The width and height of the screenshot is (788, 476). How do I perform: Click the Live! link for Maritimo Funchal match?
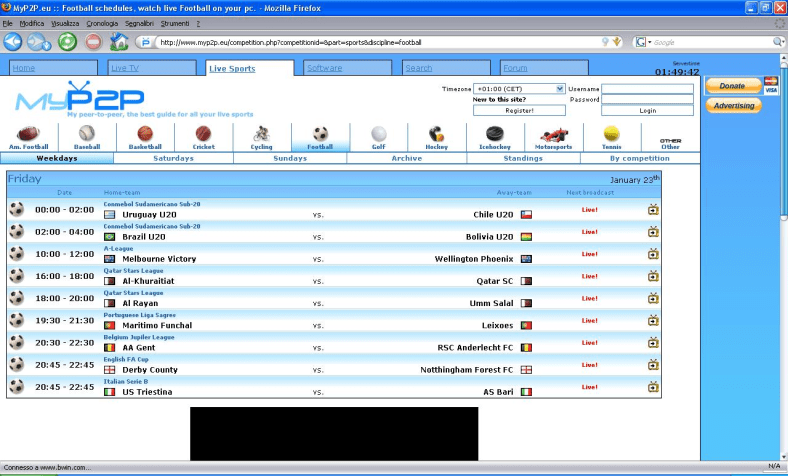[589, 321]
